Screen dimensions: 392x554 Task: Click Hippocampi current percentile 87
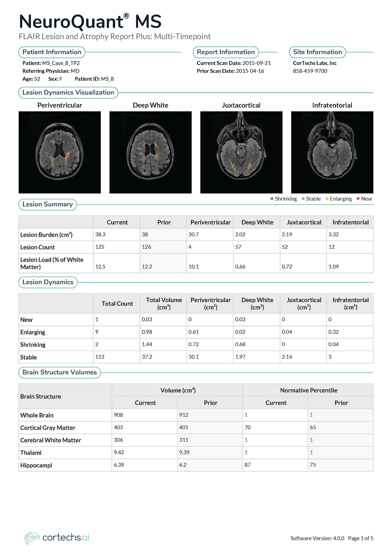pos(248,465)
